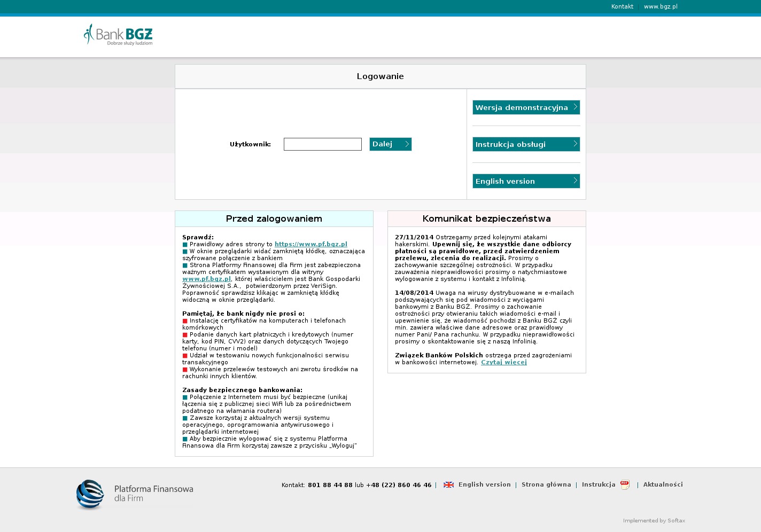Focus the Użytkownik input field
This screenshot has height=532, width=761.
click(322, 144)
